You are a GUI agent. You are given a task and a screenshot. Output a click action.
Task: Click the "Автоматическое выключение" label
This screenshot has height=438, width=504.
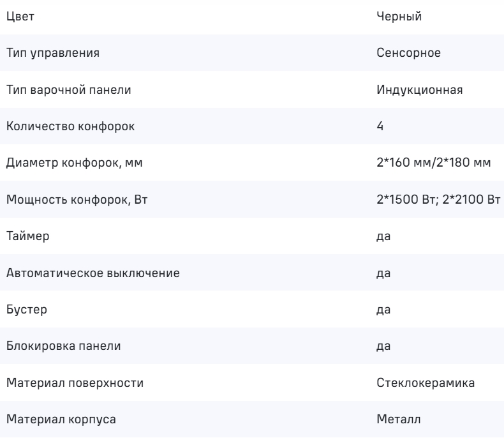pyautogui.click(x=93, y=273)
